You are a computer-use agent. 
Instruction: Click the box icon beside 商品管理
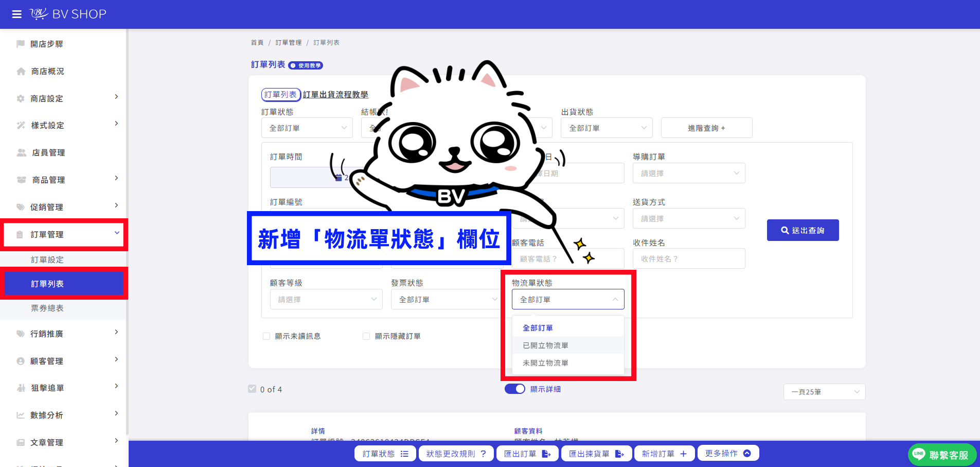tap(22, 180)
